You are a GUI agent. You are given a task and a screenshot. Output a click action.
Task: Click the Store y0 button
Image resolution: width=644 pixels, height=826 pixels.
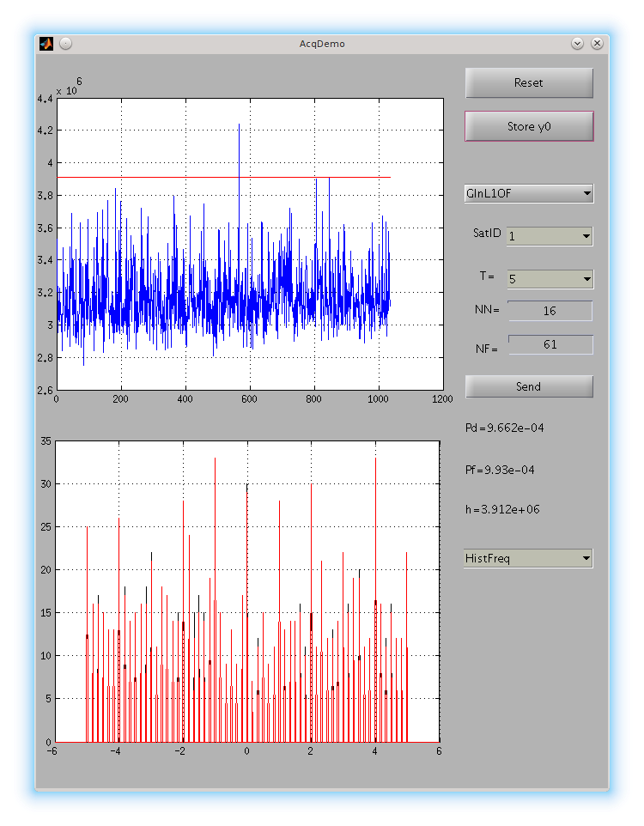pos(529,126)
